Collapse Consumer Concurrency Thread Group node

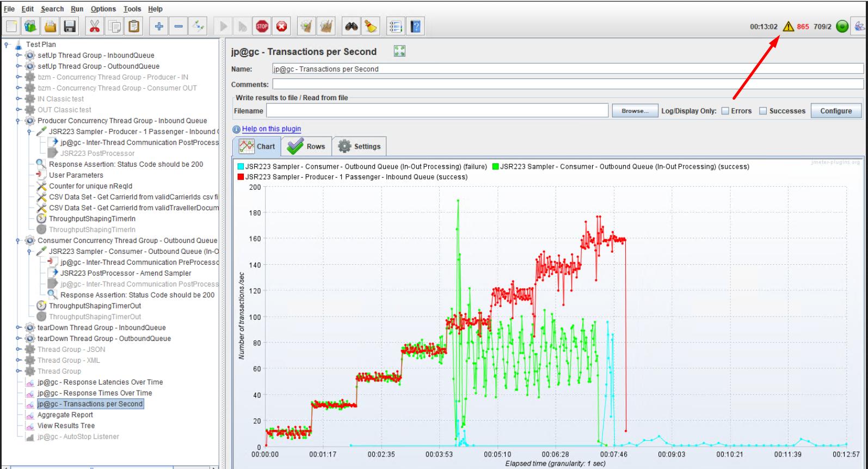tap(18, 240)
